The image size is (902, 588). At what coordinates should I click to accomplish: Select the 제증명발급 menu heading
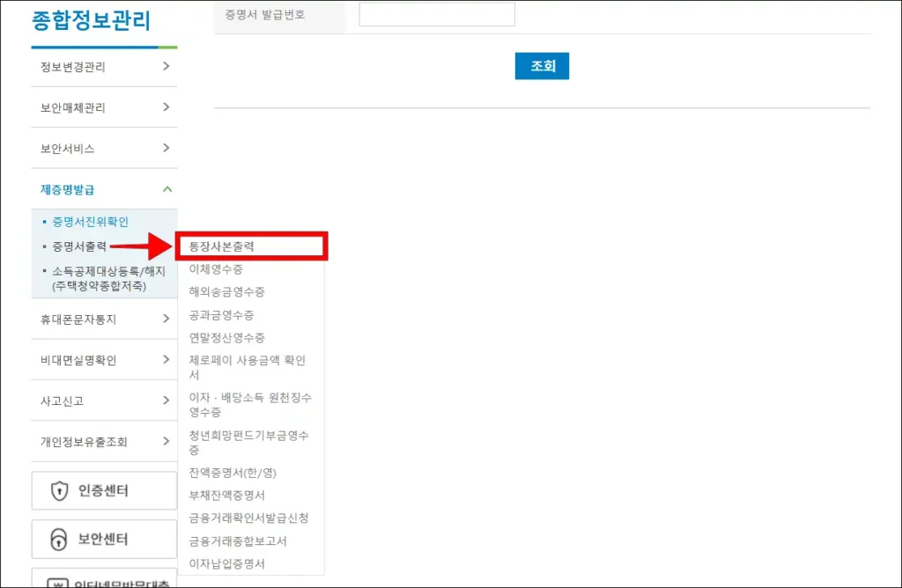67,189
